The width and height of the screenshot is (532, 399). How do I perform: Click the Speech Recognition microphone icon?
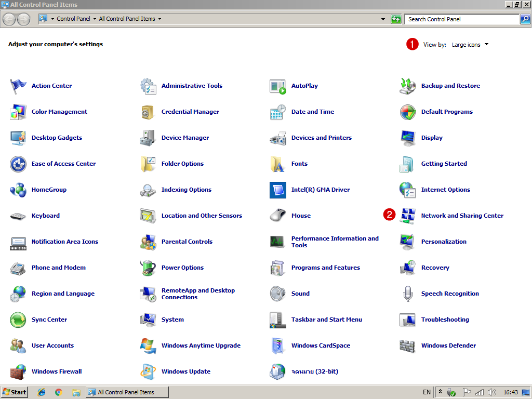coord(408,294)
